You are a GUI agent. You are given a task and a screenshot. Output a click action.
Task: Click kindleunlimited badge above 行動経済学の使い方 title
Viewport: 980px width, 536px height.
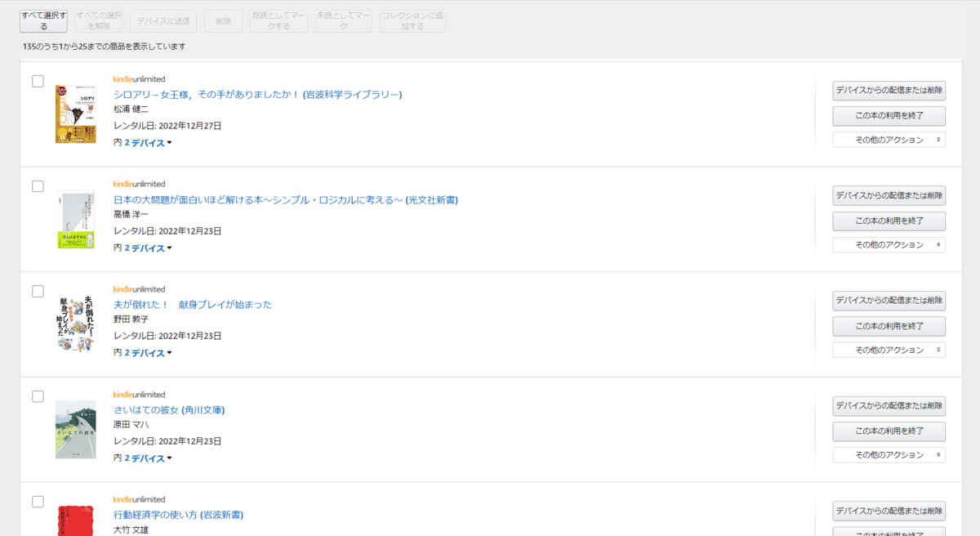(139, 499)
